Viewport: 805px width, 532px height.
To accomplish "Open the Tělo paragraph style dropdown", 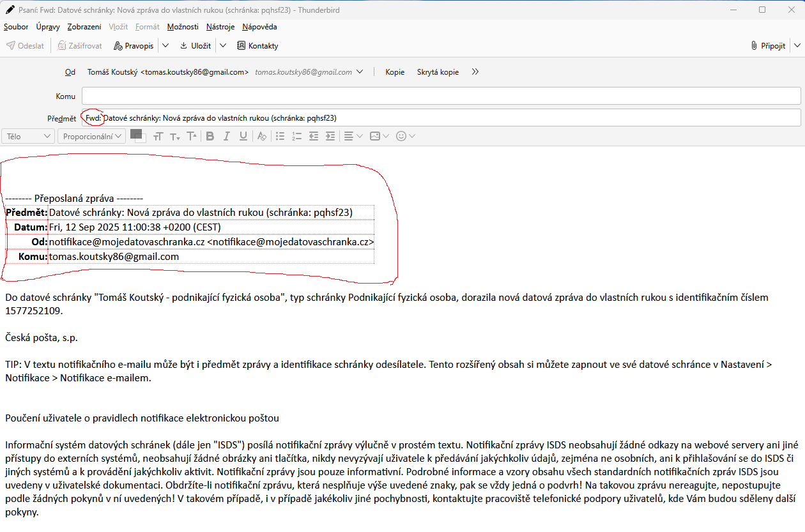I will [29, 136].
